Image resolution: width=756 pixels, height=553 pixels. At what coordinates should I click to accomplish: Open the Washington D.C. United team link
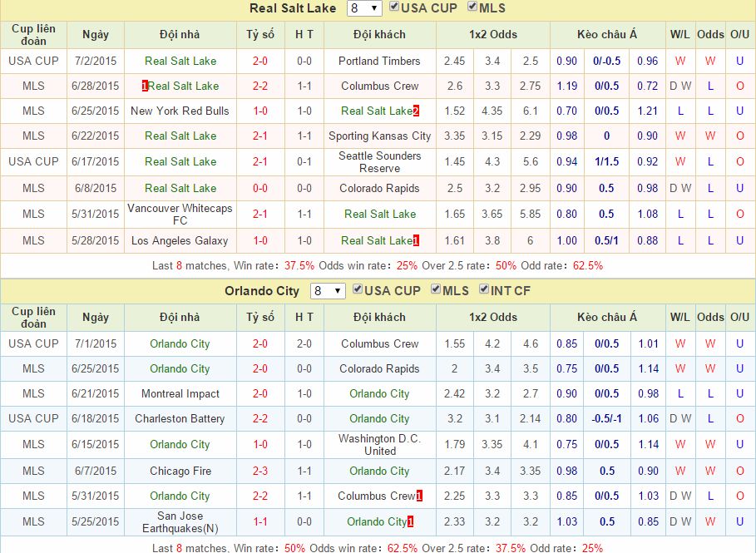[x=380, y=445]
